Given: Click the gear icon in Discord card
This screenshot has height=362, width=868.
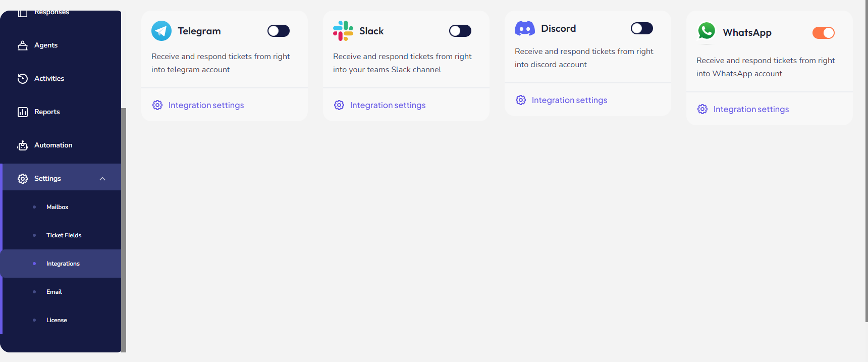Looking at the screenshot, I should coord(521,100).
